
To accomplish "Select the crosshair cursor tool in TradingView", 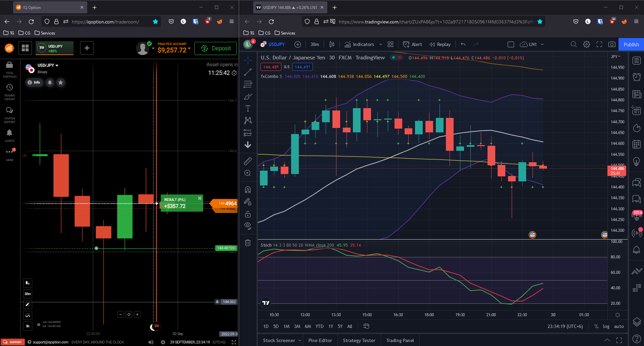I will (248, 60).
